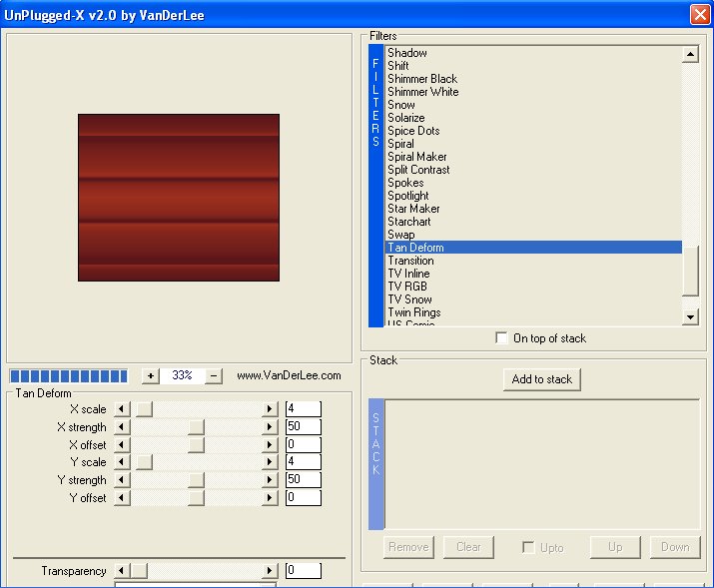714x588 pixels.
Task: Zoom out with the minus button
Action: click(x=214, y=376)
